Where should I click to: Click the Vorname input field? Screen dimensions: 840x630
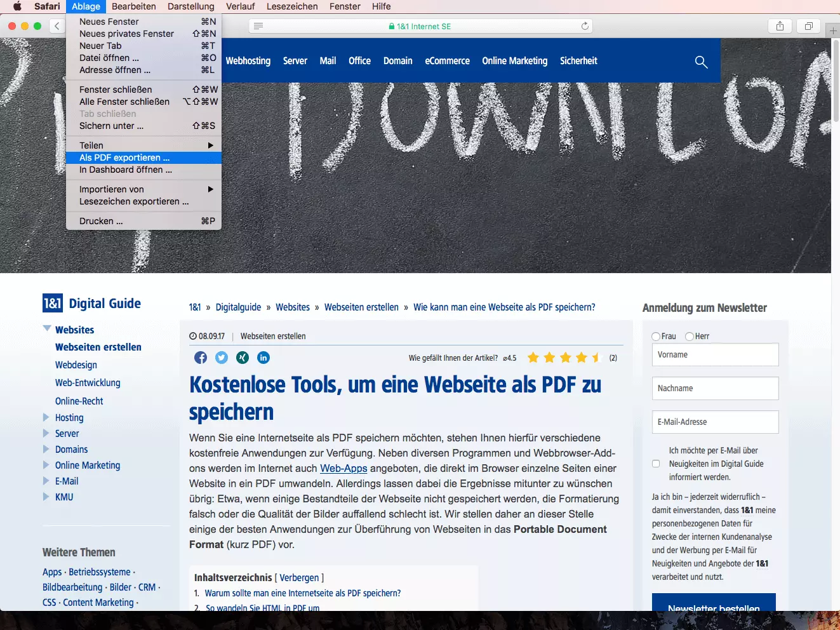pyautogui.click(x=715, y=354)
